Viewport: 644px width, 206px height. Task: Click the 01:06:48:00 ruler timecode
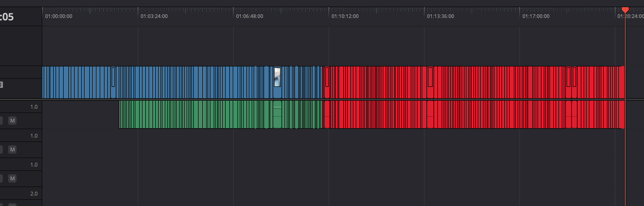coord(249,16)
